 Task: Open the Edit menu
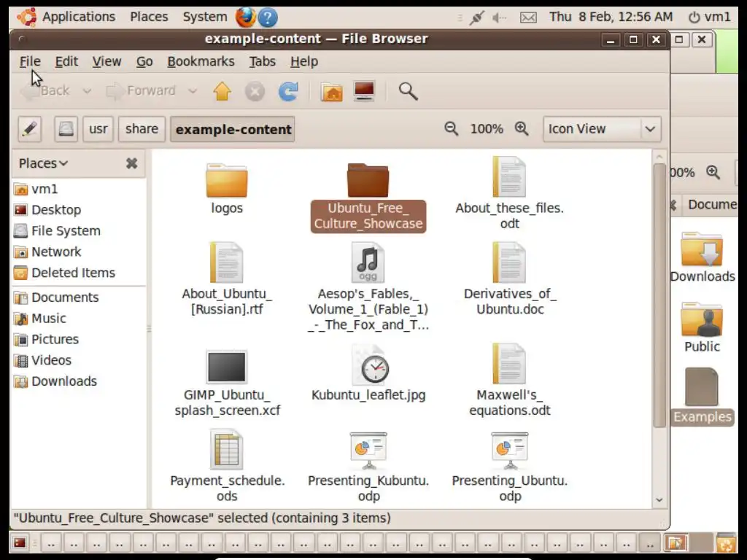[66, 61]
